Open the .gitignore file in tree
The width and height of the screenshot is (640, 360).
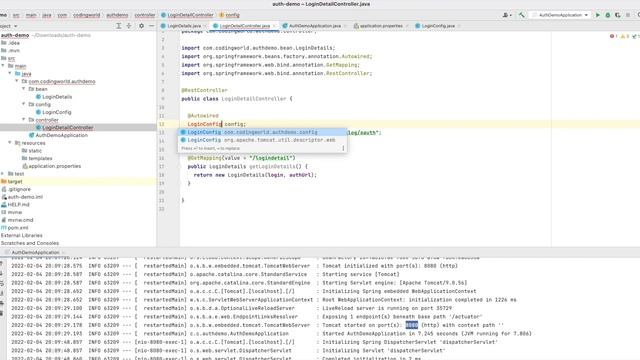(16, 189)
